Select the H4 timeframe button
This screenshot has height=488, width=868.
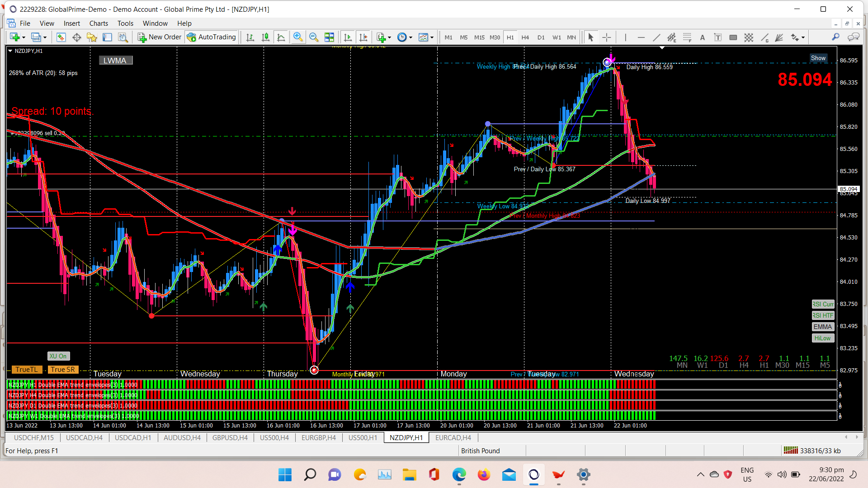pos(525,38)
